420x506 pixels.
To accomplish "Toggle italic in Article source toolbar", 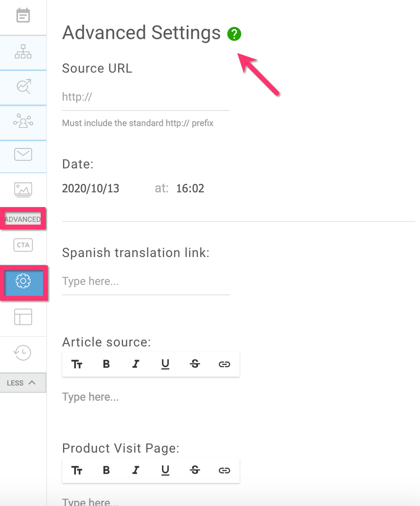I will [136, 364].
